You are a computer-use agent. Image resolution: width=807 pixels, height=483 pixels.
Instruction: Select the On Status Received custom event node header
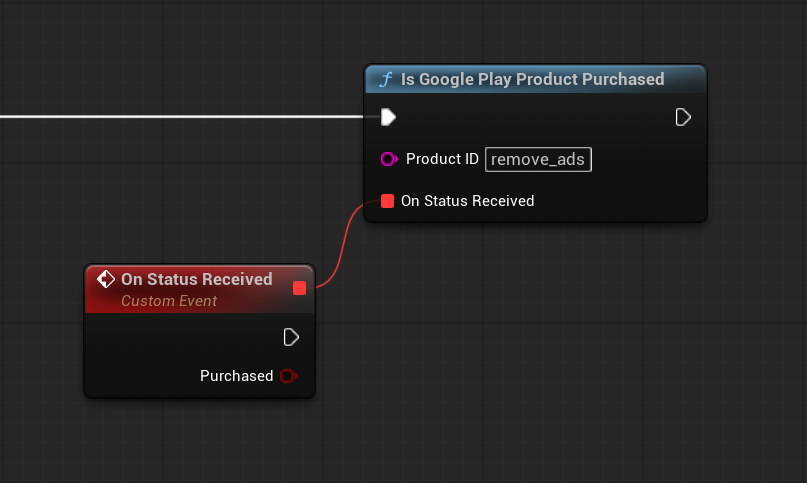200,289
